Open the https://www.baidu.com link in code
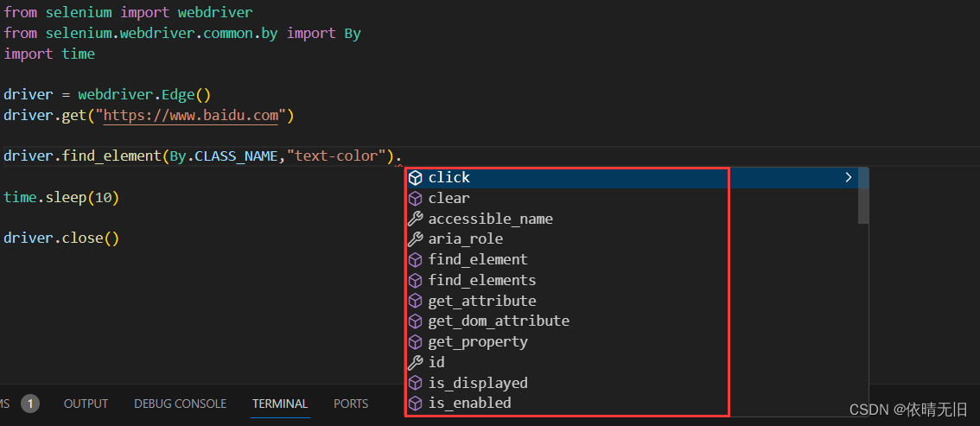Screen dimensions: 980x426 pos(190,116)
